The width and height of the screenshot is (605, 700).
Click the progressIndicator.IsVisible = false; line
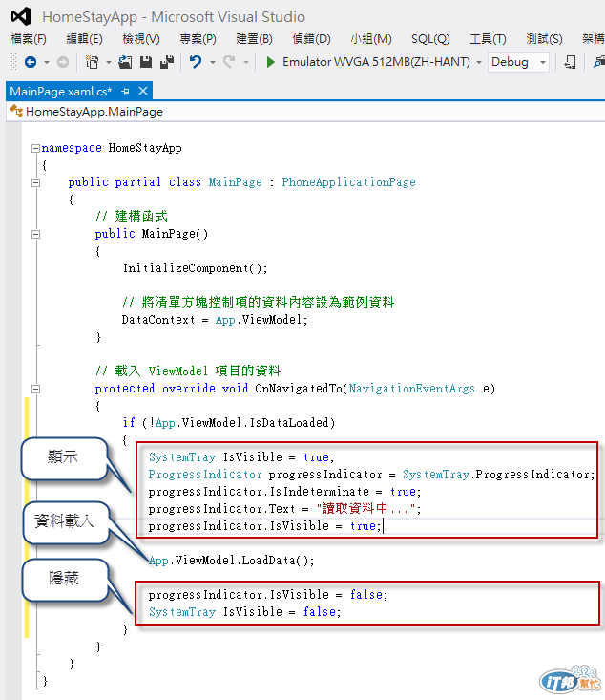coord(268,595)
